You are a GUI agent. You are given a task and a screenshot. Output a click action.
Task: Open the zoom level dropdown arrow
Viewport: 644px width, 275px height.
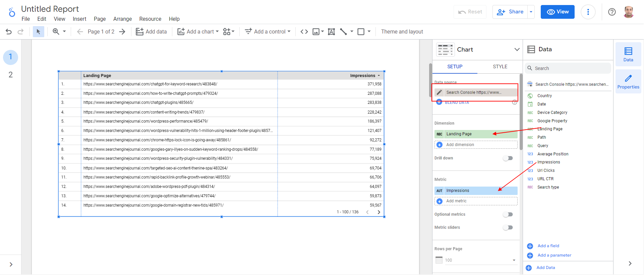click(64, 31)
